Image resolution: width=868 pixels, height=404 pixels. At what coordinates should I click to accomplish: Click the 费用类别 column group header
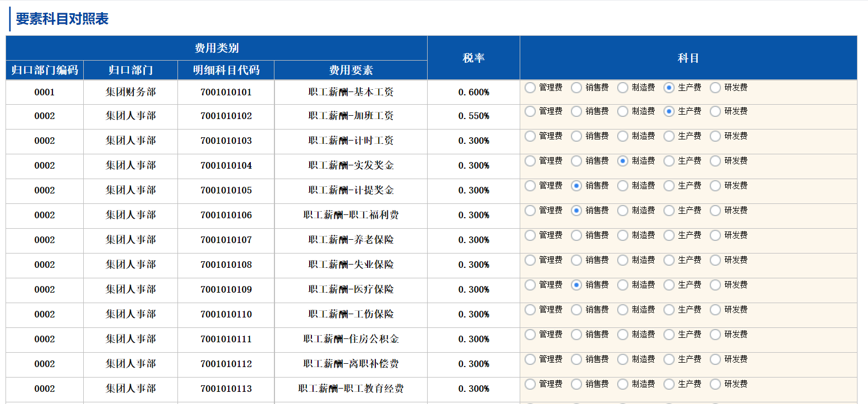(x=217, y=48)
